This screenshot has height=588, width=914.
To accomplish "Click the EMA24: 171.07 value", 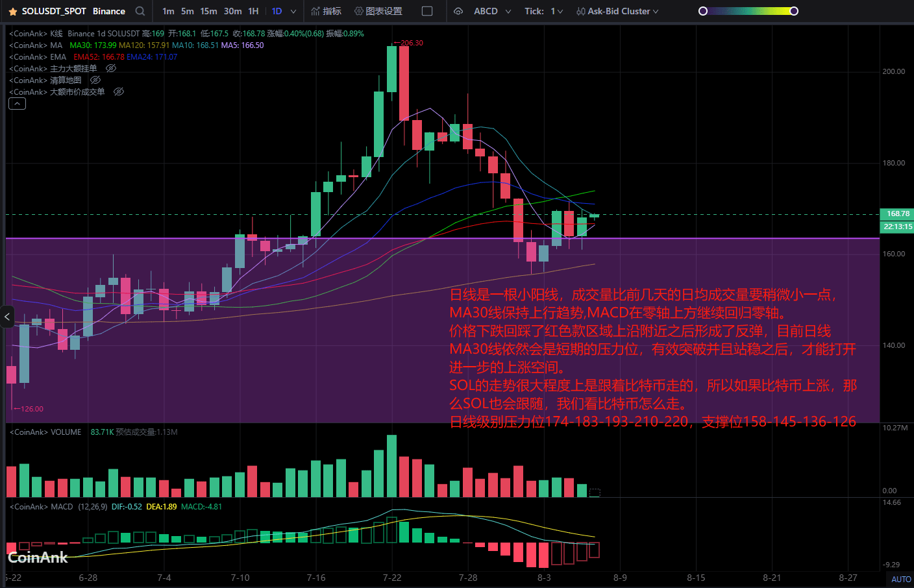I will [152, 57].
